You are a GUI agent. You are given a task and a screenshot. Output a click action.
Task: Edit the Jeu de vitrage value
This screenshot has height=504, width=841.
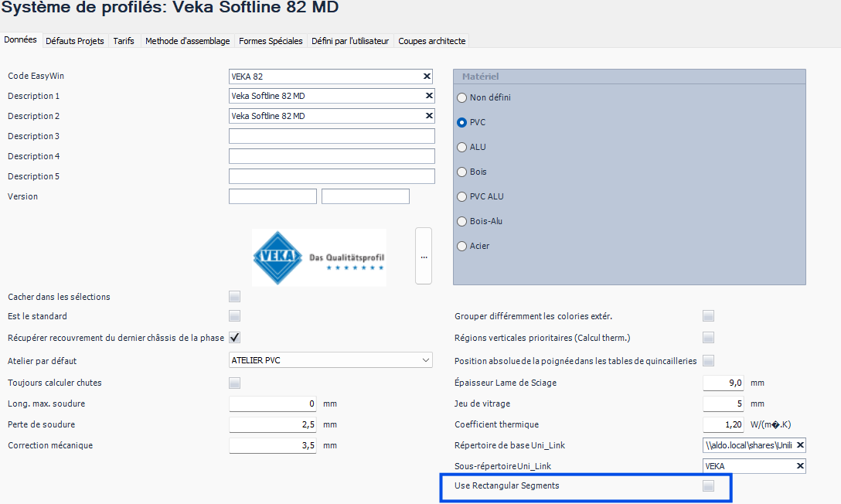723,404
